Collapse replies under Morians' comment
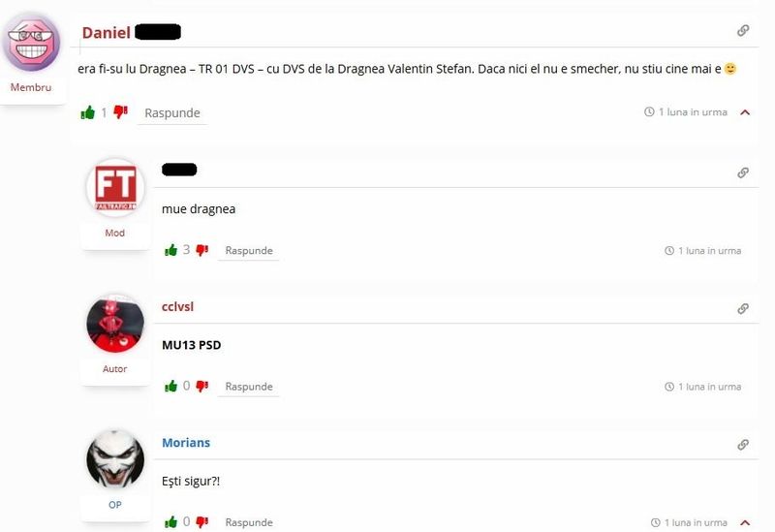The height and width of the screenshot is (532, 775). 745,522
